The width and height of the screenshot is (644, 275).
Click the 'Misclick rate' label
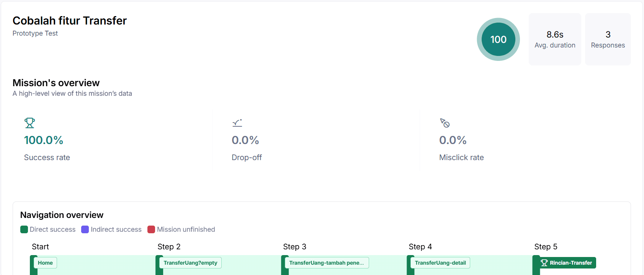pyautogui.click(x=461, y=157)
